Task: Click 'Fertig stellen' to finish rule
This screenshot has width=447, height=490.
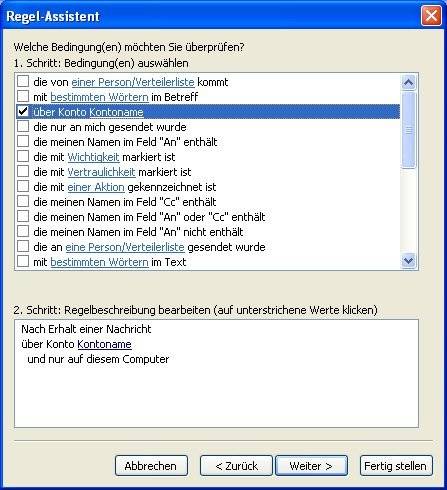Action: [x=396, y=466]
